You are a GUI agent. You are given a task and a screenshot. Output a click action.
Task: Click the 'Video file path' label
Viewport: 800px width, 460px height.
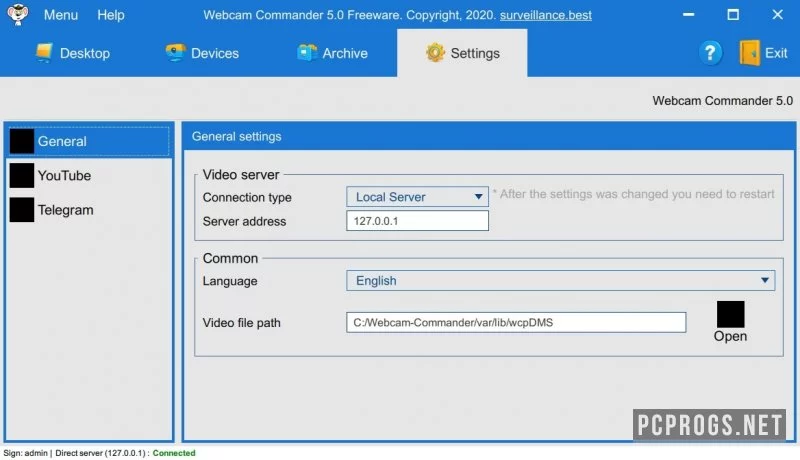coord(241,323)
